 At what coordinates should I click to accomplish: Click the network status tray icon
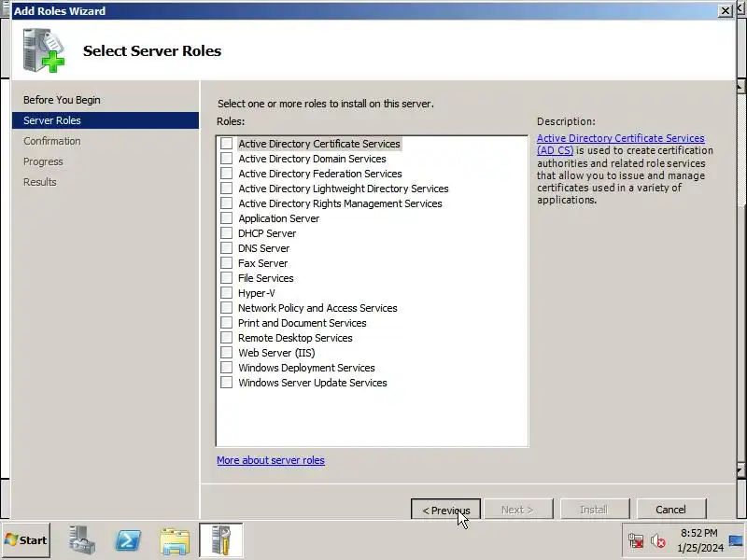636,541
